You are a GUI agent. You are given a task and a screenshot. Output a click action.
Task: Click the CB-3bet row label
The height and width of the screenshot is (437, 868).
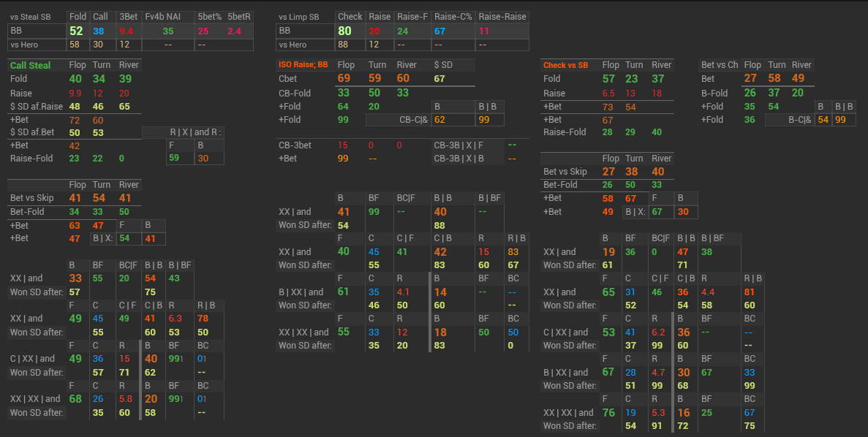295,145
